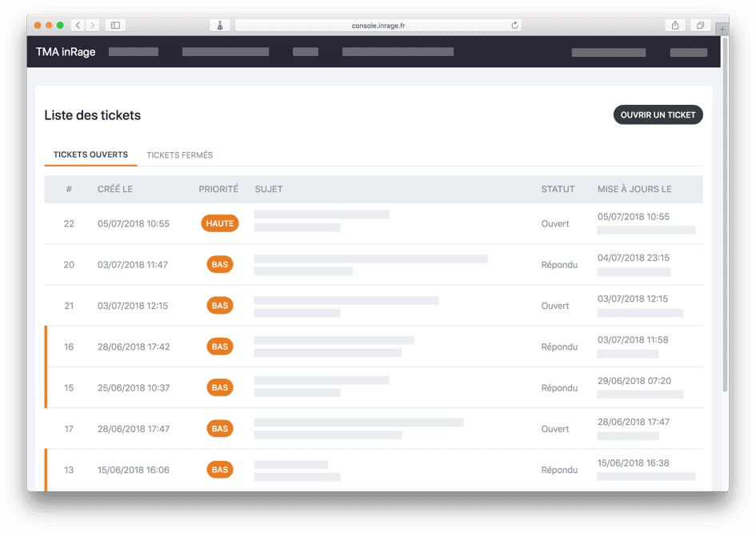Click Ouvert status of ticket 22

click(x=555, y=223)
